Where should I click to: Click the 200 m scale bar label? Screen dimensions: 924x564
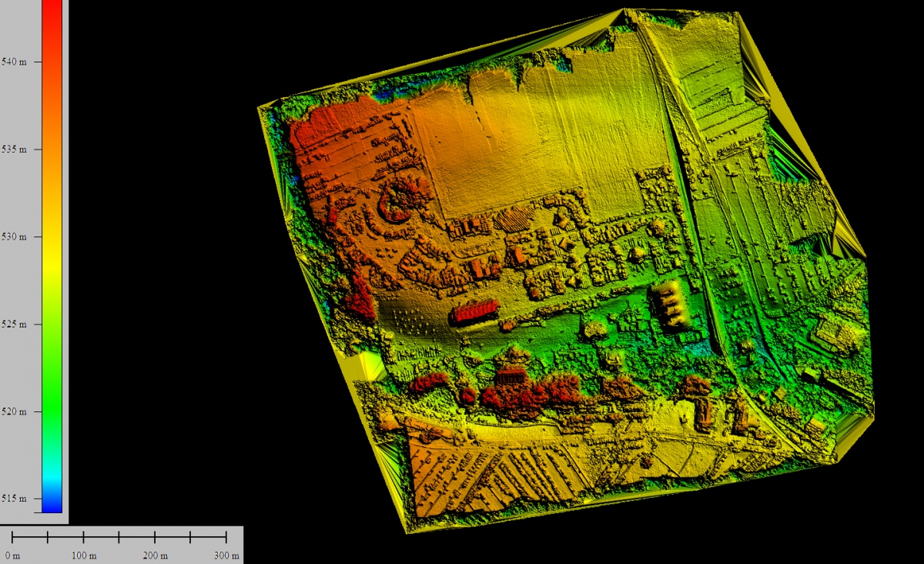[156, 556]
